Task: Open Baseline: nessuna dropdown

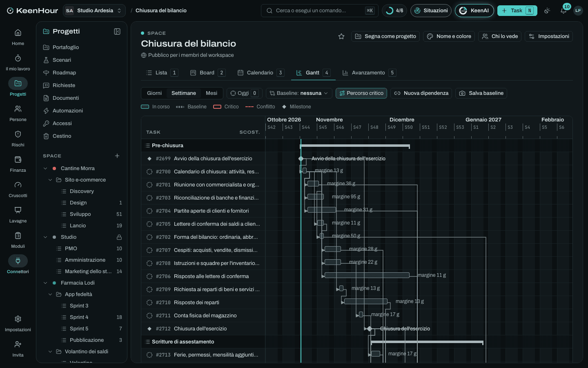Action: coord(299,93)
